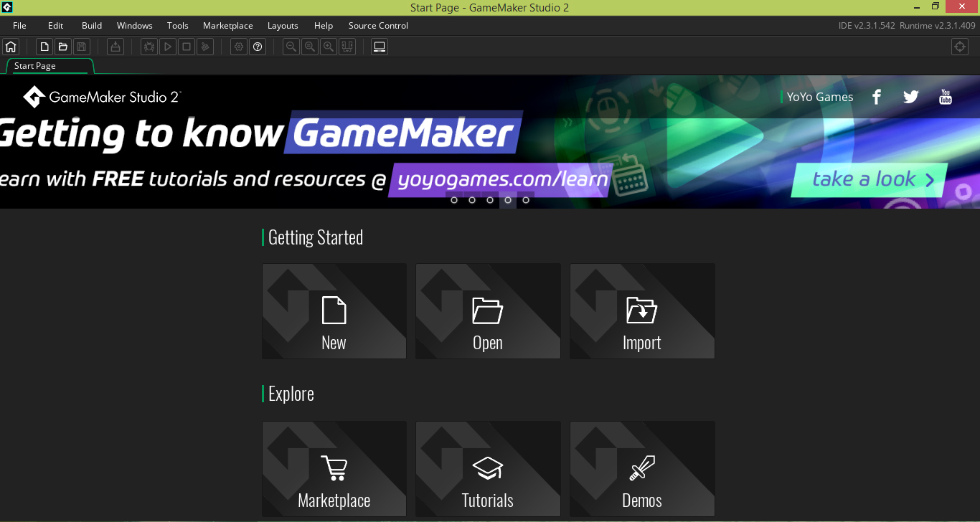Open the Tools menu
980x522 pixels.
tap(178, 26)
